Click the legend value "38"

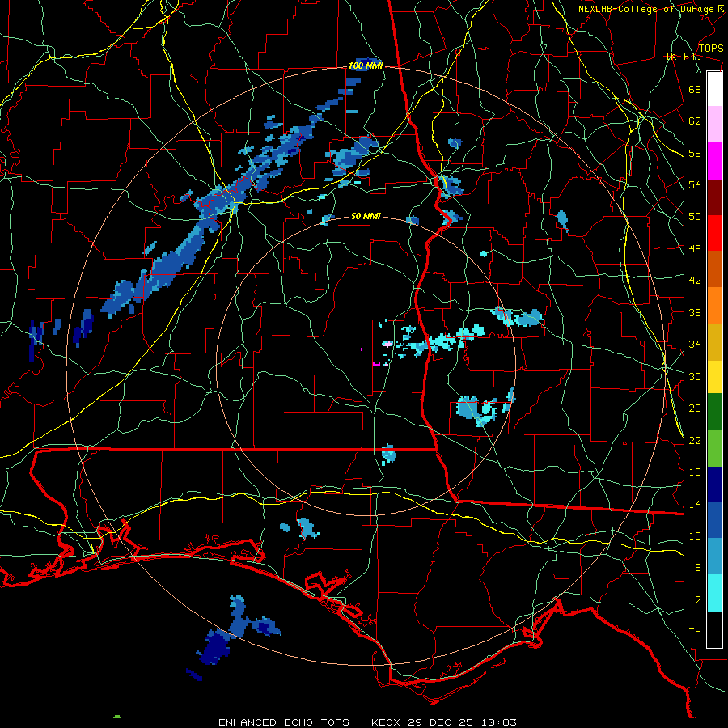click(695, 312)
